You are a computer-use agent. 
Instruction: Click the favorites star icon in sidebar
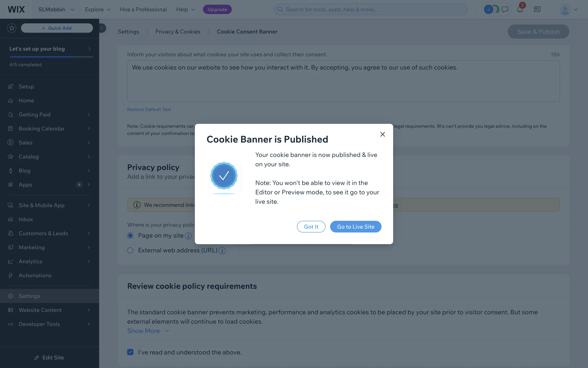(12, 28)
